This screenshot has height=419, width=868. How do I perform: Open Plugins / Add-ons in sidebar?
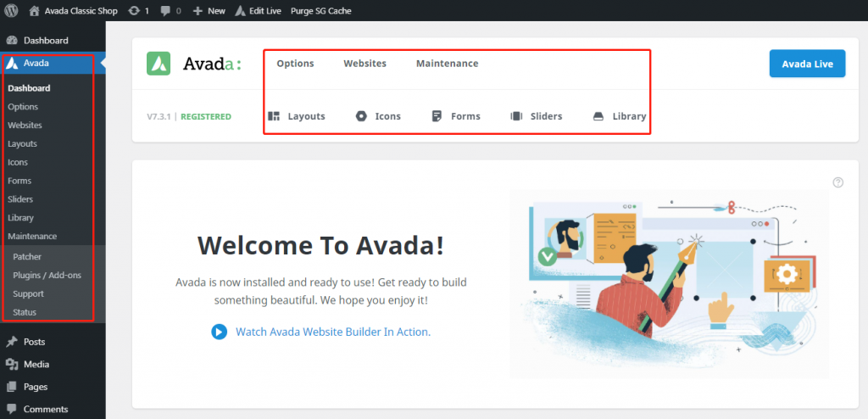[x=47, y=275]
